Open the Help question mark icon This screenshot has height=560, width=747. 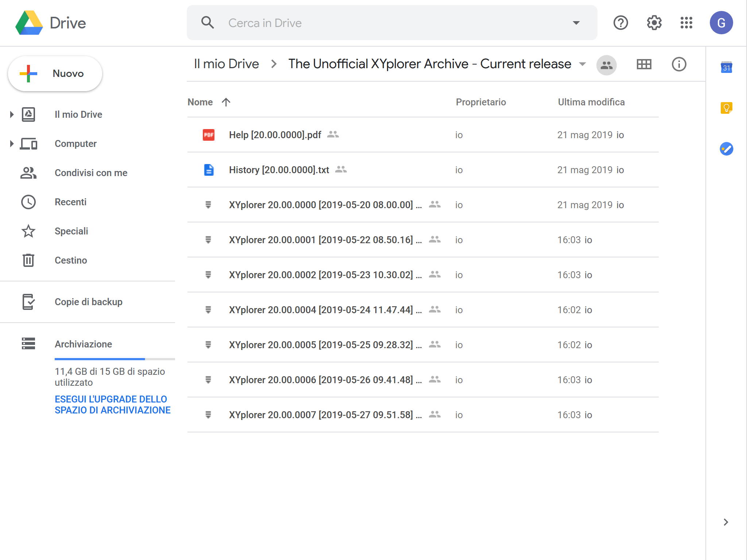click(620, 23)
